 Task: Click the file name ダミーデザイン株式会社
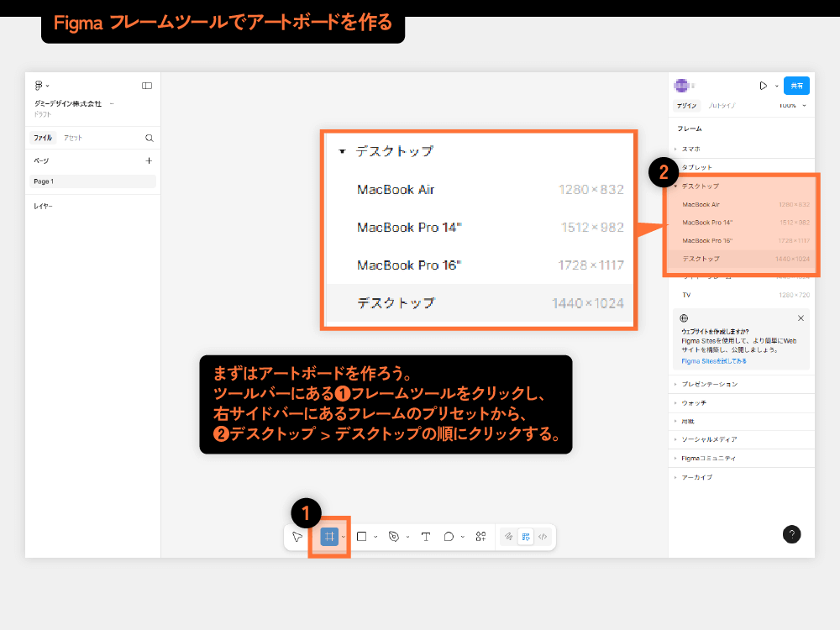[x=67, y=103]
